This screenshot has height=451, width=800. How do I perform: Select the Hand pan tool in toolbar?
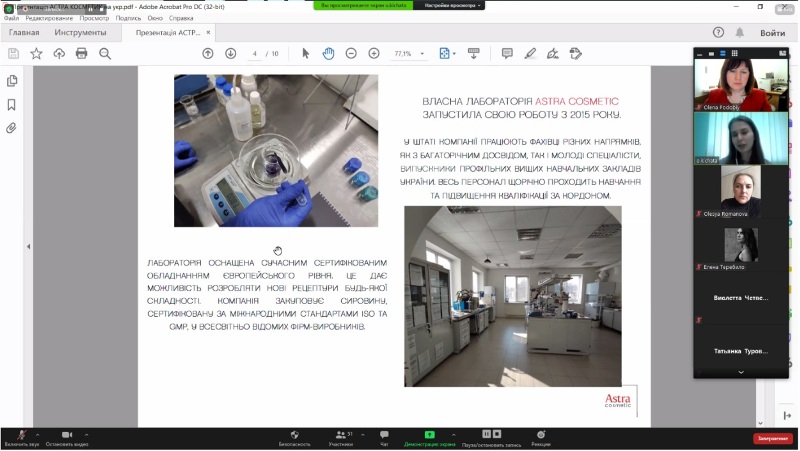pos(328,53)
